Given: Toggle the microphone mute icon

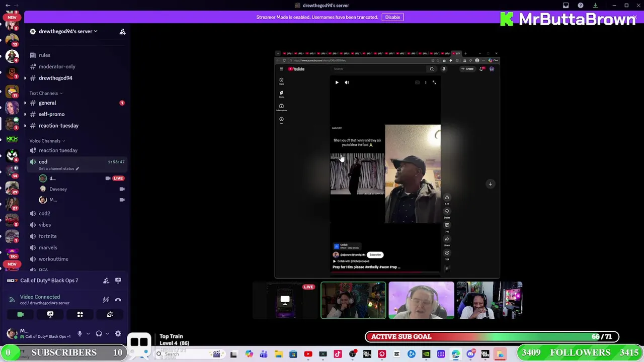Looking at the screenshot, I should pyautogui.click(x=79, y=334).
